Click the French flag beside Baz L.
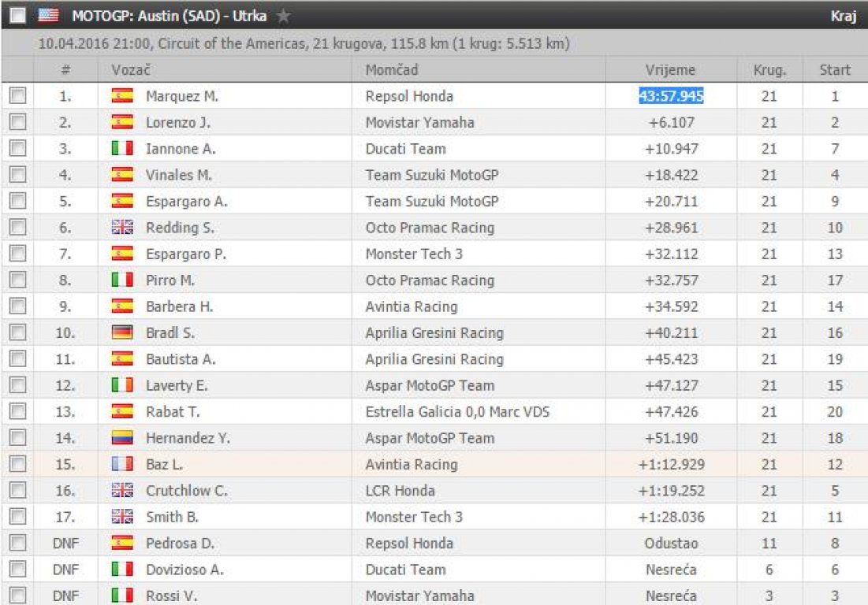Viewport: 868px width, 605px height. [122, 464]
